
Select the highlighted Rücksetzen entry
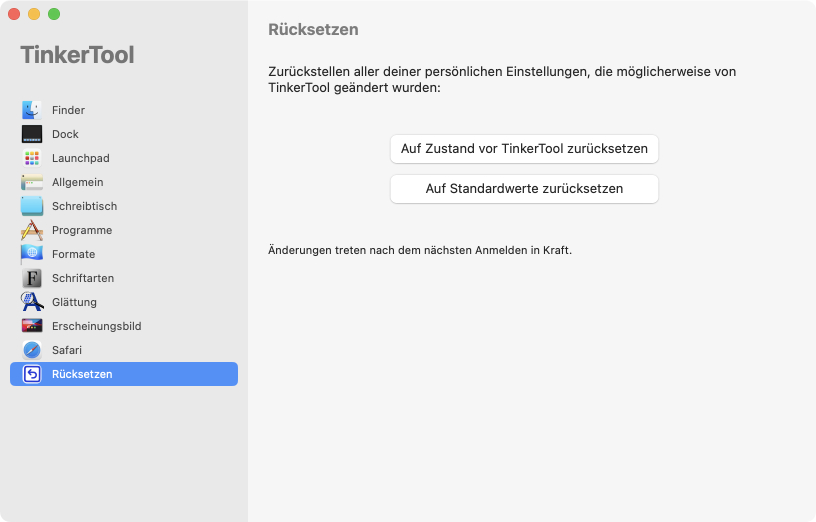[x=124, y=374]
